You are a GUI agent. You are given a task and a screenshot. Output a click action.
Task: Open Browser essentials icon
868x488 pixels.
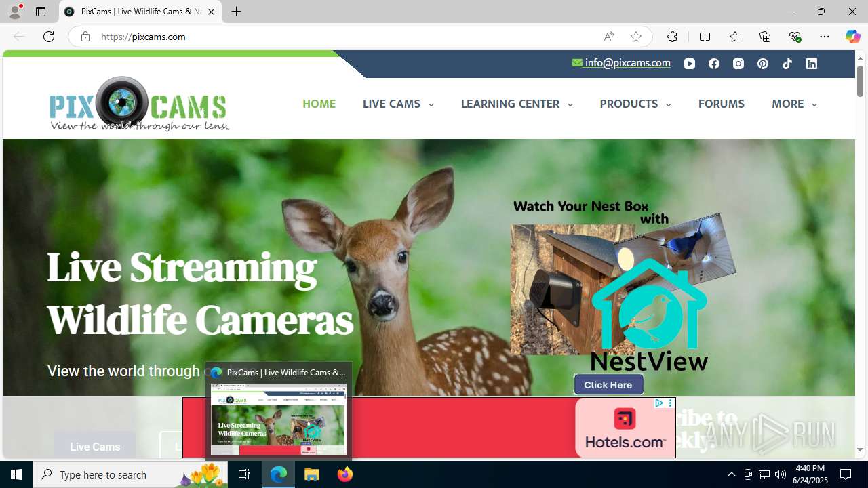point(795,37)
